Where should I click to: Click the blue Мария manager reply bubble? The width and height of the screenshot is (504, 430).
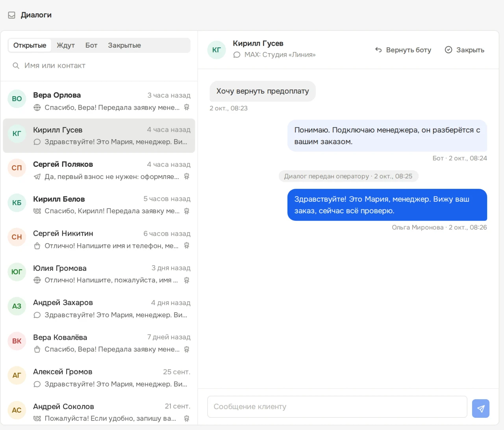387,205
